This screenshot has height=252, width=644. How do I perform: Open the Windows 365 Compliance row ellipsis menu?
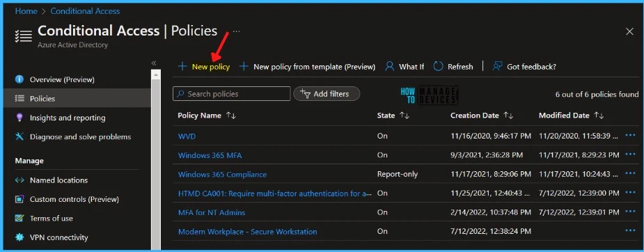(x=630, y=173)
